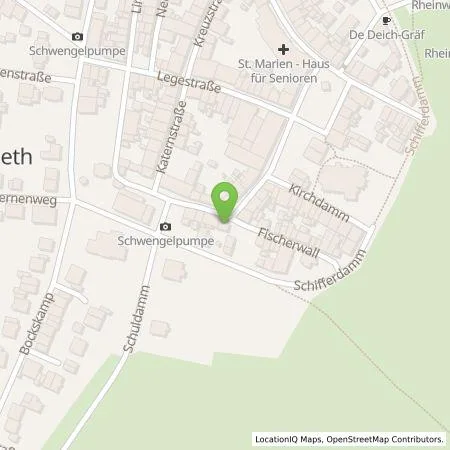Click the Bockskamp street label
Screen dimensions: 450x450
click(x=37, y=323)
